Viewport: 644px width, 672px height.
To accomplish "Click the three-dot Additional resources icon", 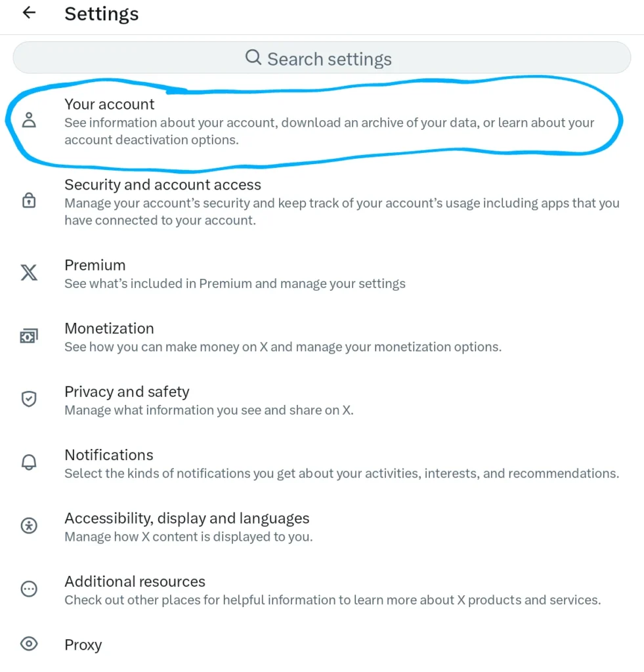I will pos(29,589).
